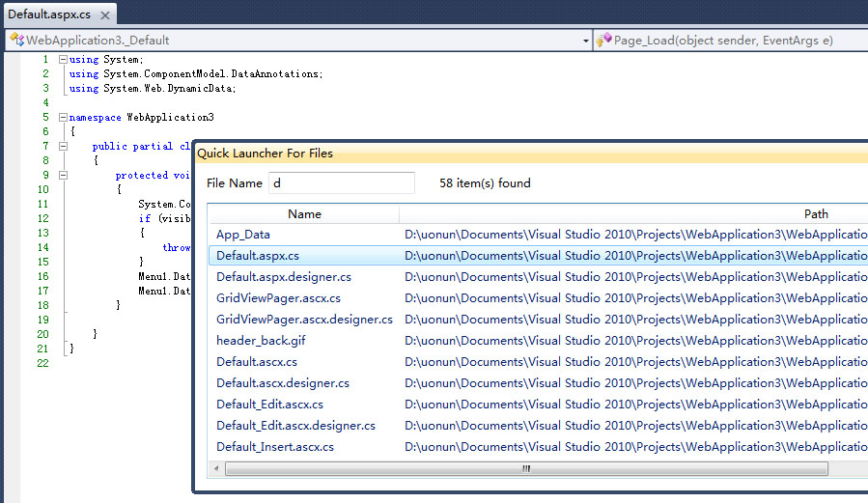Click line number 22 in the editor gutter
The height and width of the screenshot is (503, 868).
[42, 363]
